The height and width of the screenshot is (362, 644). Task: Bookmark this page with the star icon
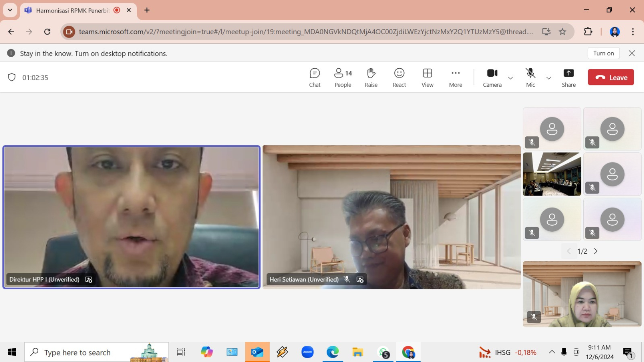562,32
